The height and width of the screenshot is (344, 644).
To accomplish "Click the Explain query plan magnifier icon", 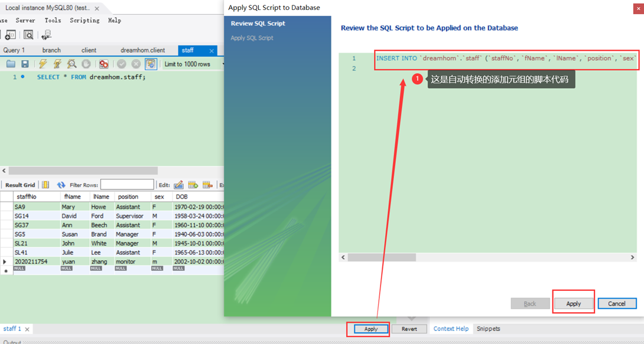I will (x=71, y=64).
